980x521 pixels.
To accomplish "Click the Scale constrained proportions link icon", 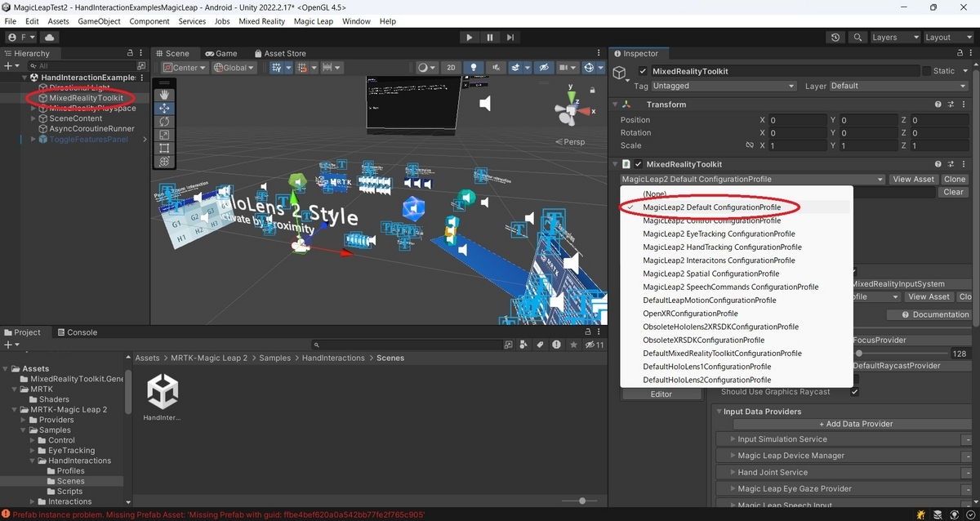I will pyautogui.click(x=750, y=145).
